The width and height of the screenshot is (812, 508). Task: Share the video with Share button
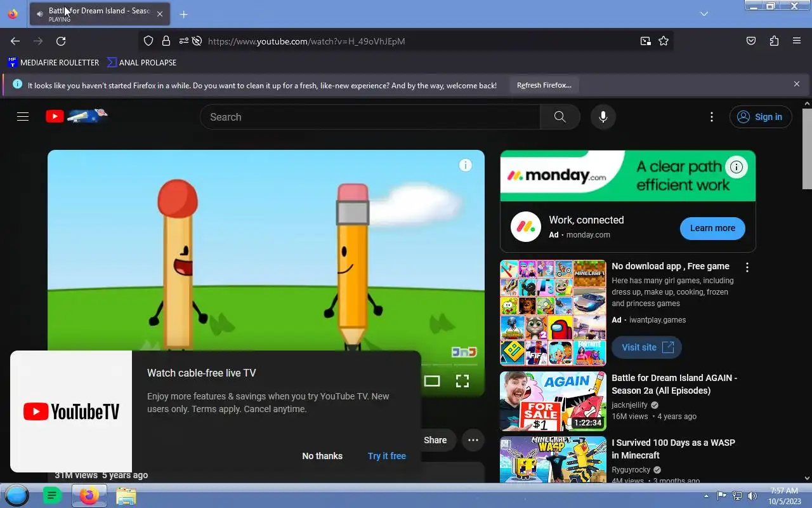click(435, 440)
